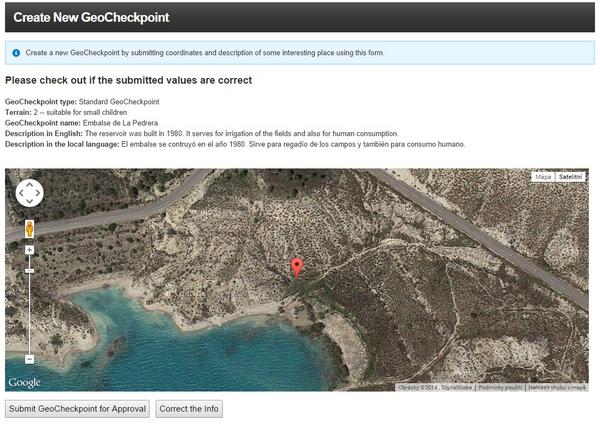Image resolution: width=600 pixels, height=425 pixels.
Task: Select the name text Embalse de La Pedrera
Action: pyautogui.click(x=120, y=123)
